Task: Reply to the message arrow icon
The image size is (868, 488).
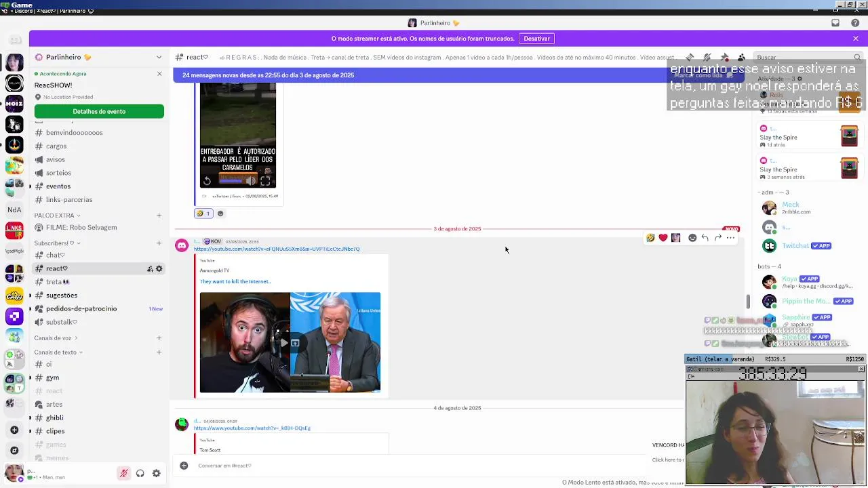Action: 705,238
